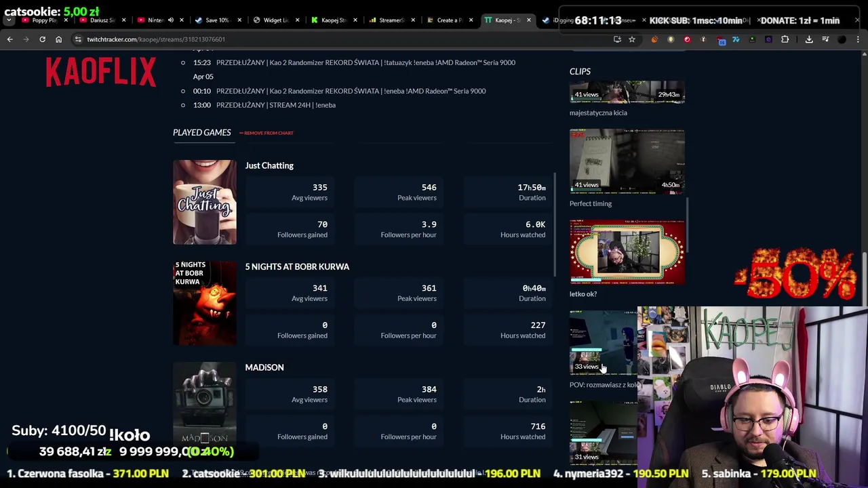Switch to the Widget Library tab
Viewport: 868px width, 488px height.
click(x=275, y=20)
